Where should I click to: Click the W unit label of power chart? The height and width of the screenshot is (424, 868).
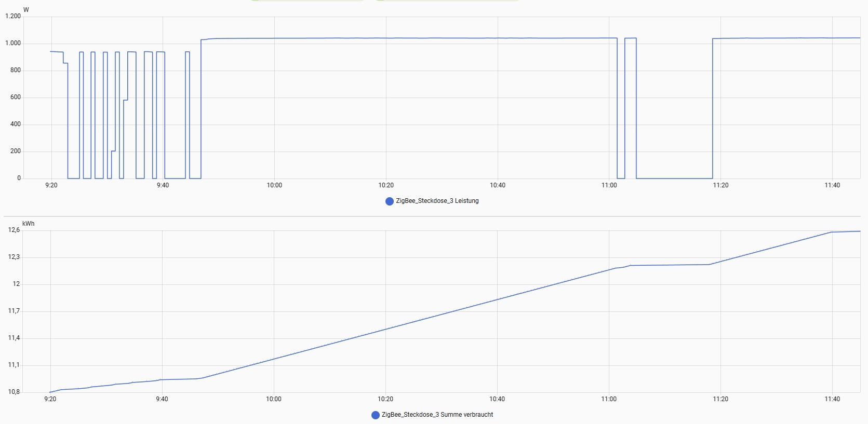pyautogui.click(x=26, y=10)
